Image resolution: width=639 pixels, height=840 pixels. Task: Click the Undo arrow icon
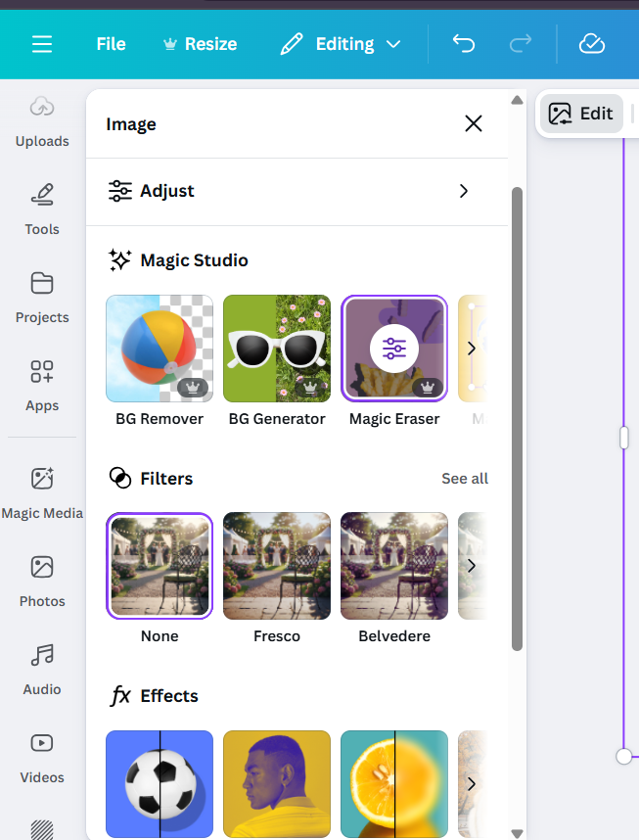point(463,44)
